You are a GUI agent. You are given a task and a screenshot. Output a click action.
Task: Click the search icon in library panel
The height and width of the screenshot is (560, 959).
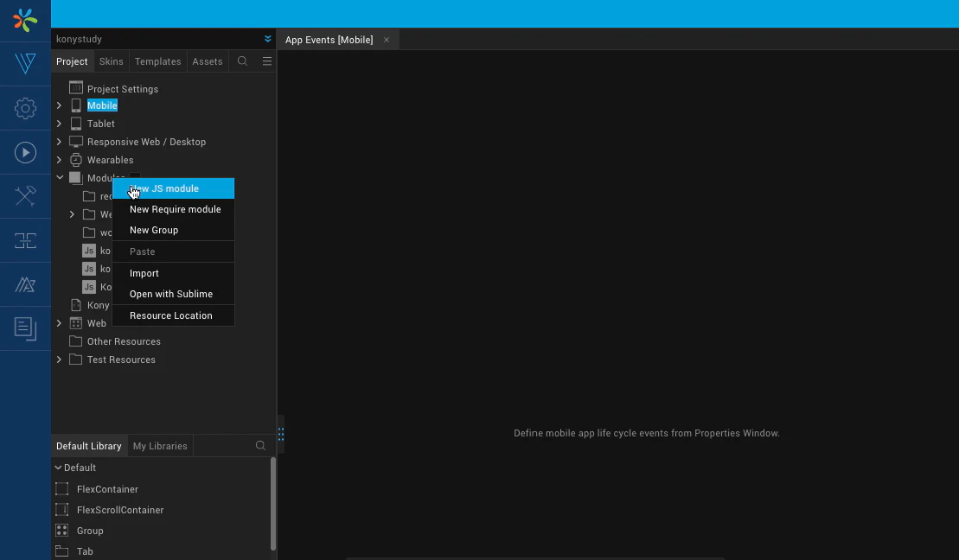coord(260,446)
